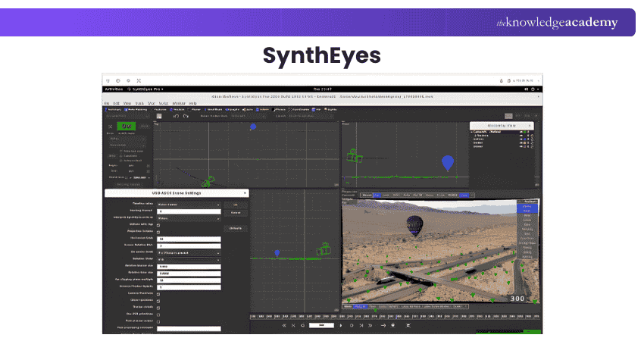
Task: Step back one frame in playback bar
Action: pyautogui.click(x=303, y=325)
